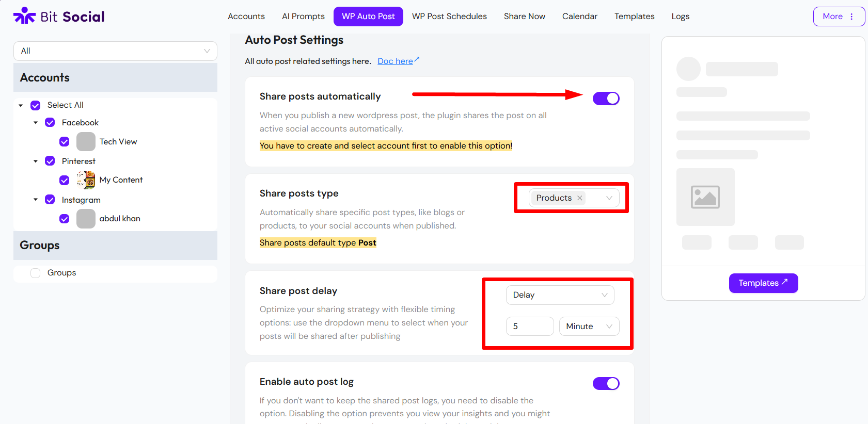Click abdul khan's Instagram avatar
Viewport: 868px width, 424px height.
tap(86, 219)
